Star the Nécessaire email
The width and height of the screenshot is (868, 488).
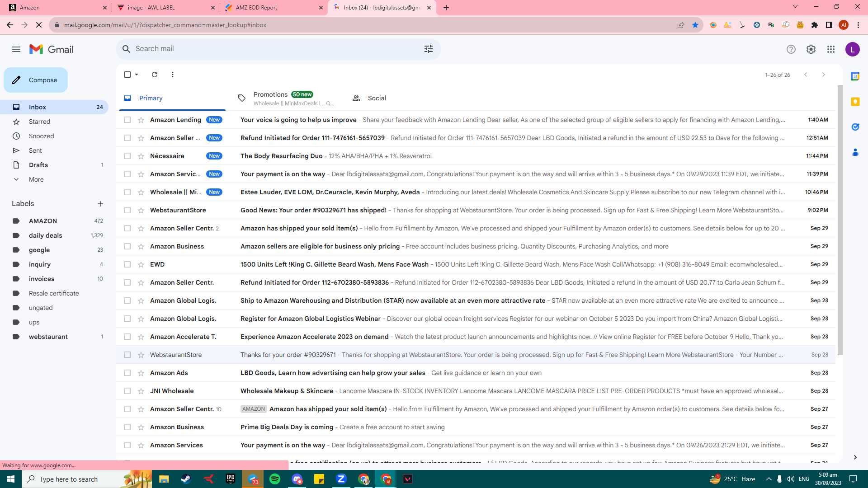pos(141,156)
